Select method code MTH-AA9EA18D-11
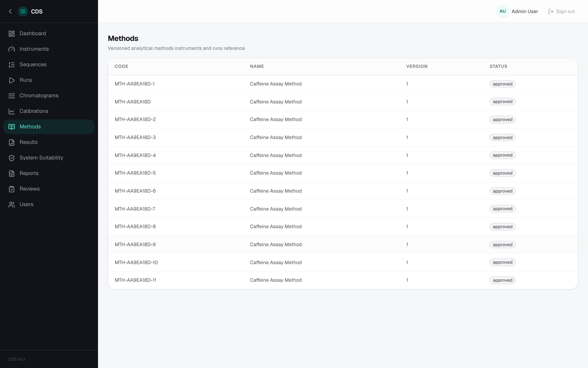The height and width of the screenshot is (368, 588). pyautogui.click(x=135, y=280)
